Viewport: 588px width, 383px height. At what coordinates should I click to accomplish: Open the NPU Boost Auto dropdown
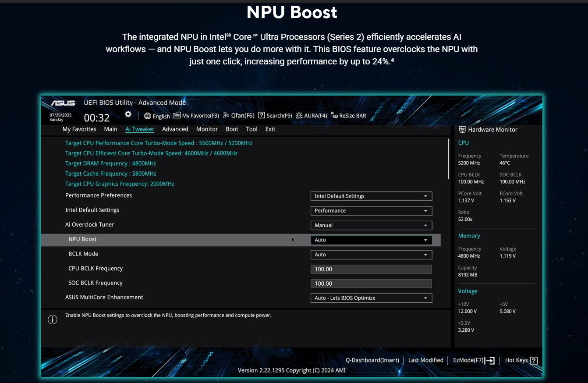point(371,240)
